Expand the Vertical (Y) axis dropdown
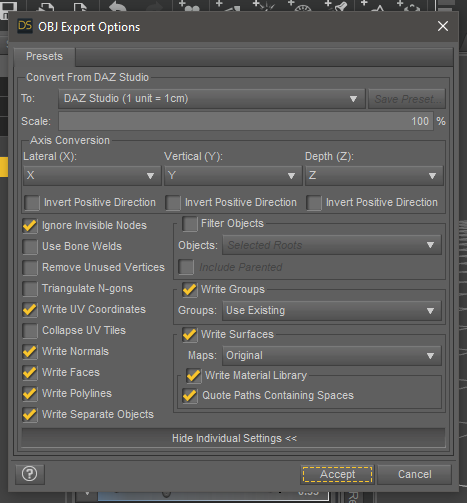467x503 pixels. tap(233, 176)
